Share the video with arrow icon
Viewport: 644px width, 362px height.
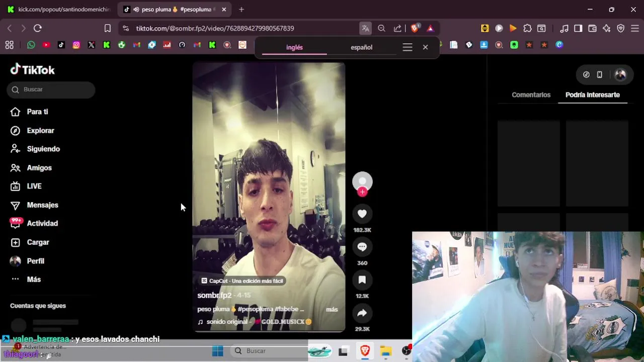coord(362,313)
